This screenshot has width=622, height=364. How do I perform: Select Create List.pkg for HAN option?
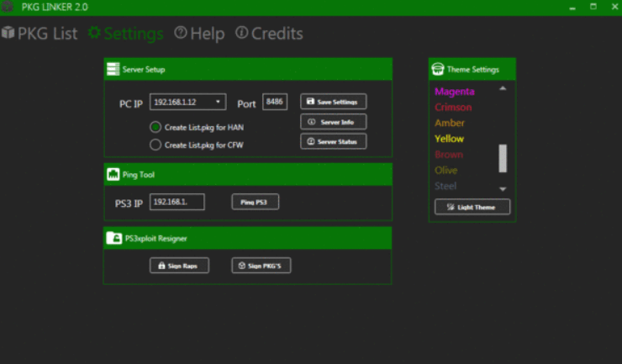click(155, 127)
